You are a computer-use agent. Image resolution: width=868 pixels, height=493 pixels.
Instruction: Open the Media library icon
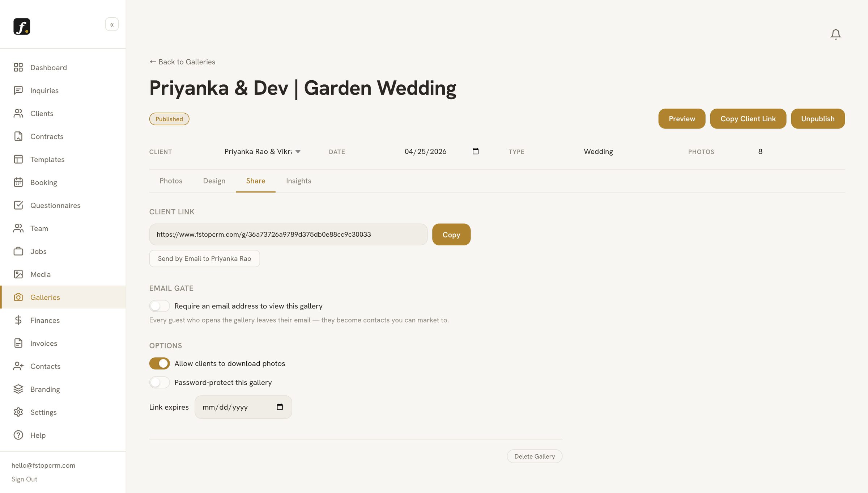18,274
